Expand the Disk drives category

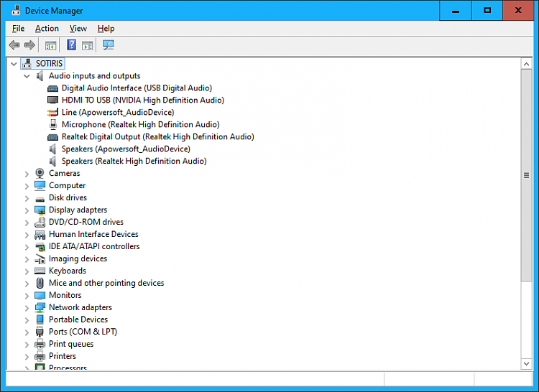pos(27,198)
